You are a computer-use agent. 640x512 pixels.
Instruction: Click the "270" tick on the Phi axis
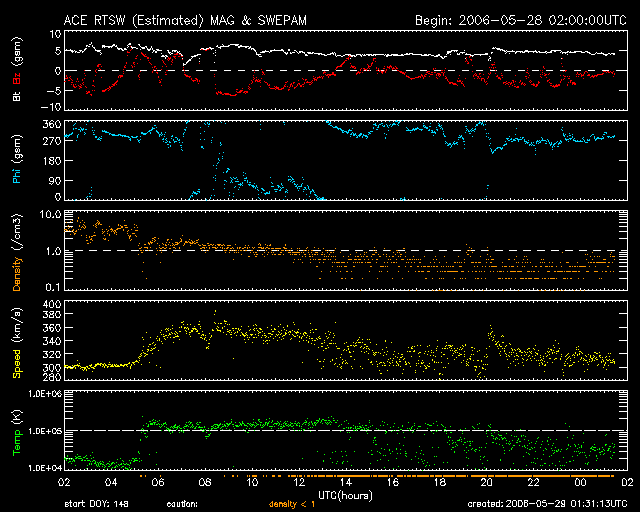(52, 141)
